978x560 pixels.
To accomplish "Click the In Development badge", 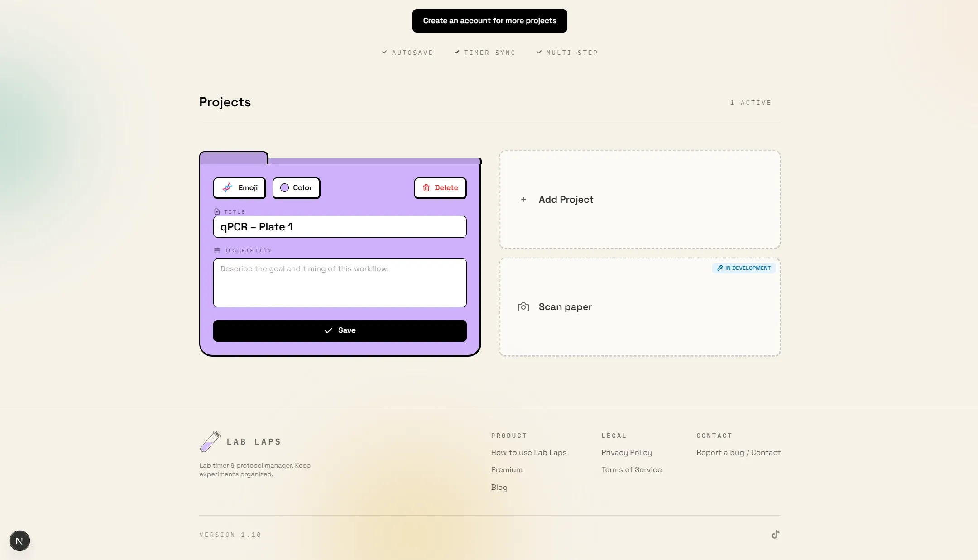I will click(743, 268).
